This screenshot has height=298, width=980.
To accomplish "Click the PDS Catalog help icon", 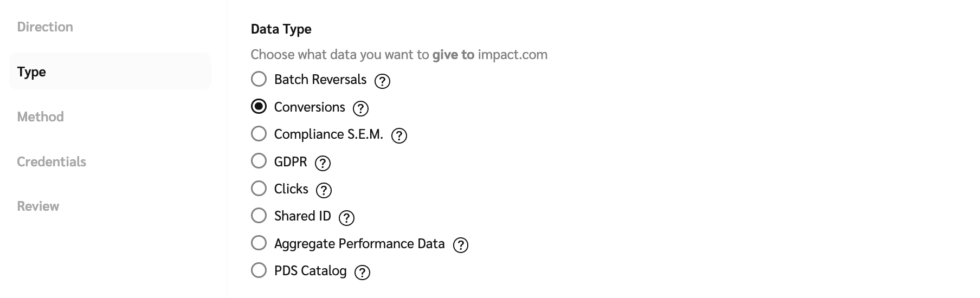I will coord(362,273).
